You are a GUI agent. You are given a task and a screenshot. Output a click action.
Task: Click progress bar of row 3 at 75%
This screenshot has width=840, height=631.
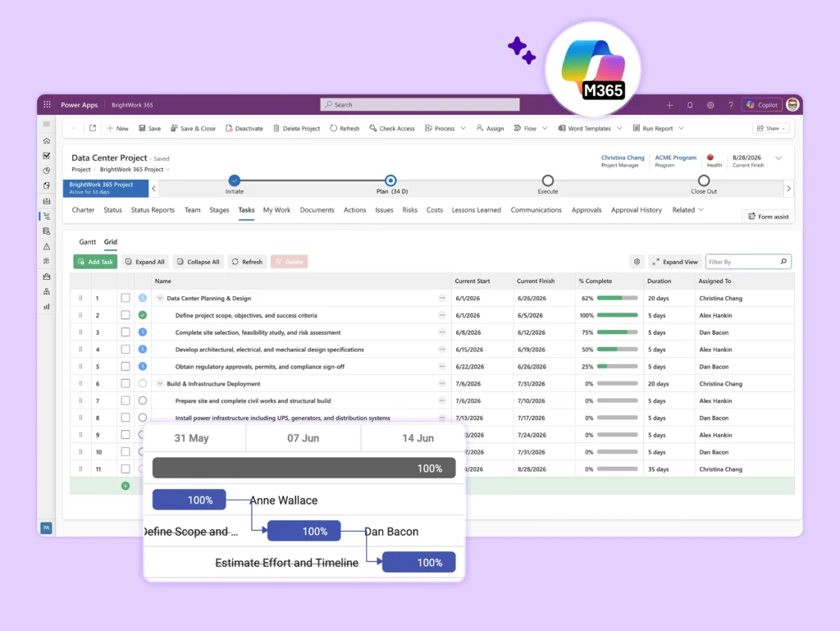pos(617,332)
